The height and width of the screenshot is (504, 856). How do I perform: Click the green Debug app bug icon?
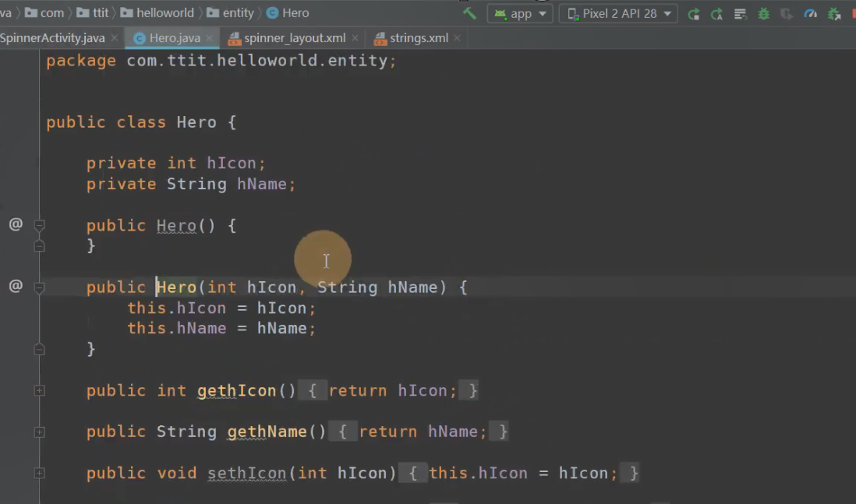[764, 14]
